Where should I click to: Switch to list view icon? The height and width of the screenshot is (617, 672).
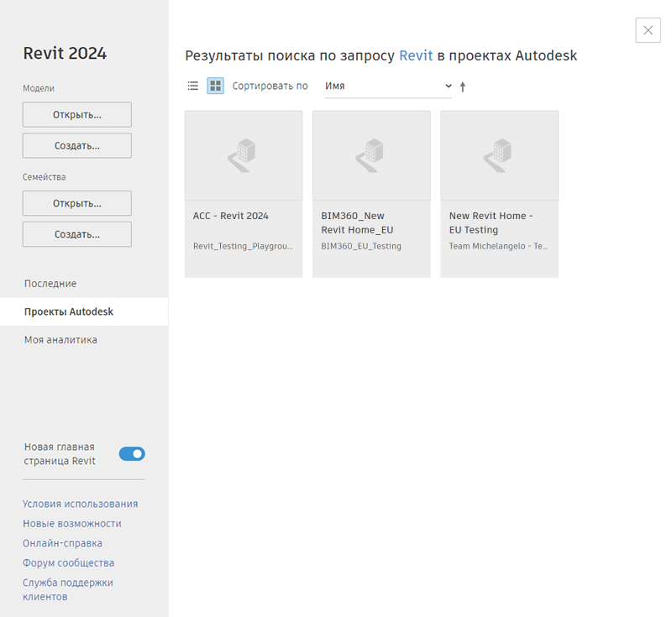tap(193, 86)
